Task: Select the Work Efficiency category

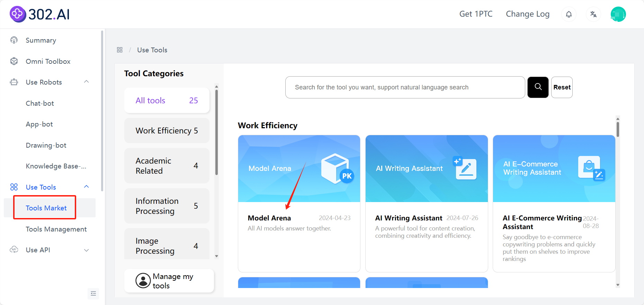Action: [x=167, y=131]
